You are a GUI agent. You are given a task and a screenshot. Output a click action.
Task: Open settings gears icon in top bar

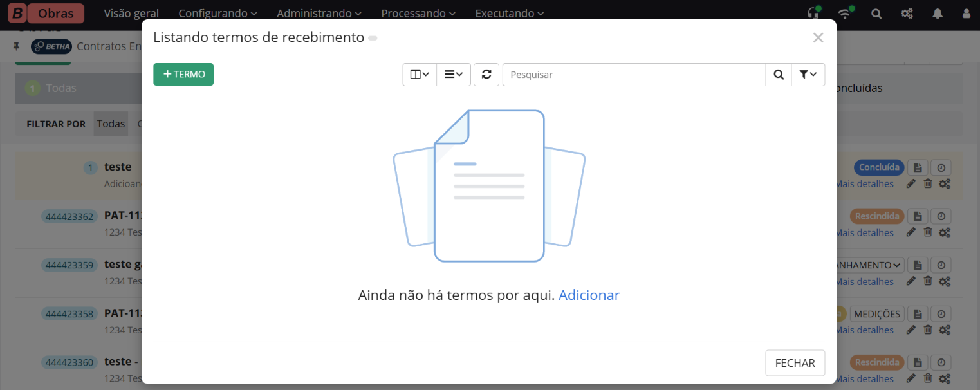click(x=907, y=13)
